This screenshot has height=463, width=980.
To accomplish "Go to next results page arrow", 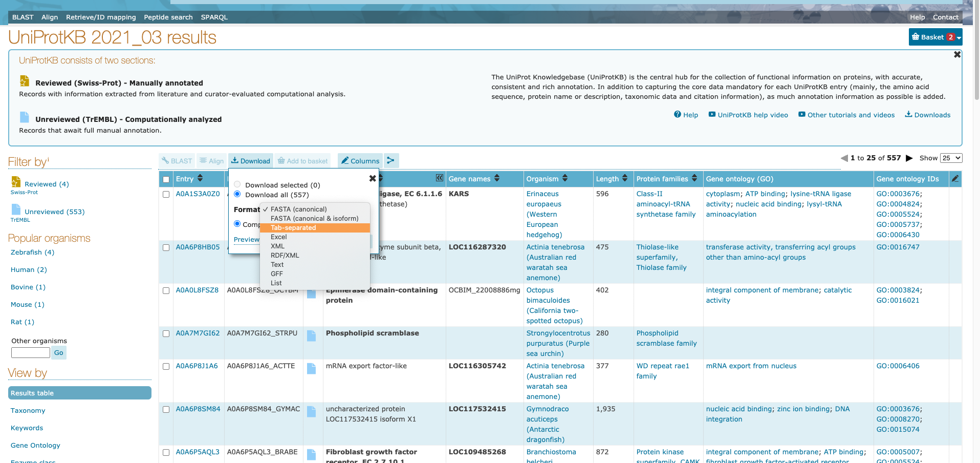I will pyautogui.click(x=909, y=158).
